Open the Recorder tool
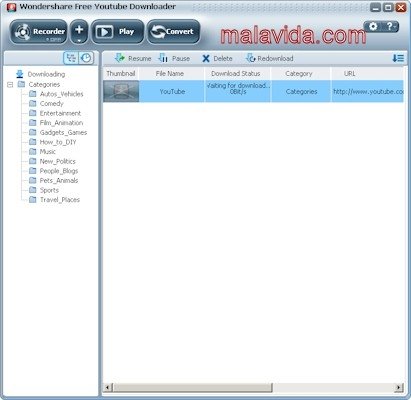 click(39, 32)
